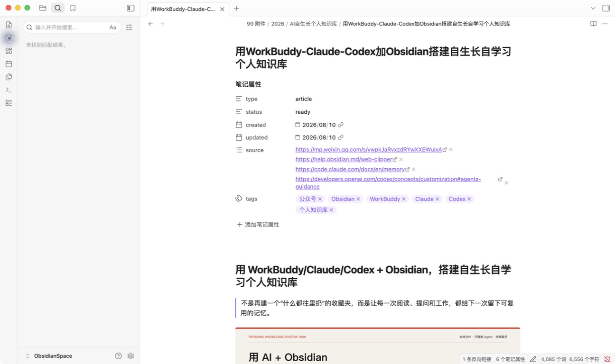Screen dimensions: 615x364
Task: Remove the Obsidian tag
Action: pos(358,199)
